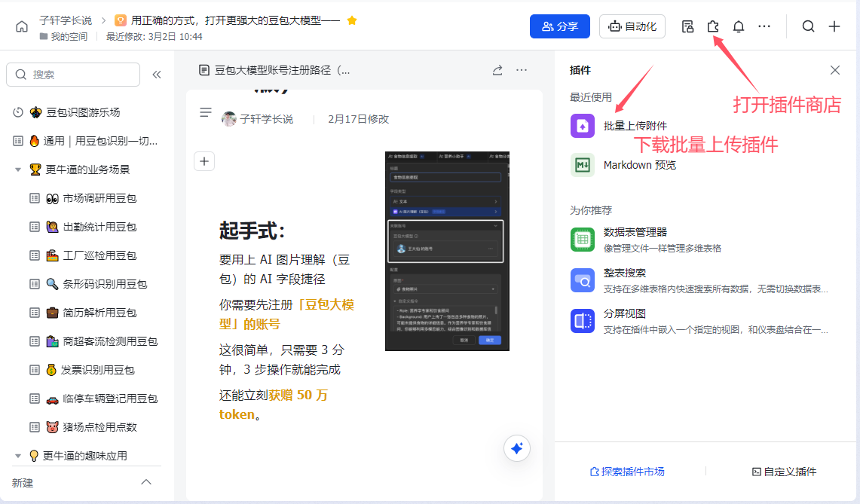Viewport: 860px width, 504px height.
Task: Click the share arrow icon in document header
Action: pyautogui.click(x=497, y=70)
